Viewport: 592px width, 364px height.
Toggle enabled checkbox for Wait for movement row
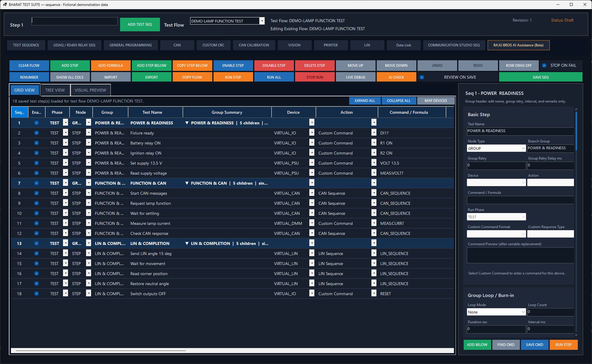coord(36,264)
